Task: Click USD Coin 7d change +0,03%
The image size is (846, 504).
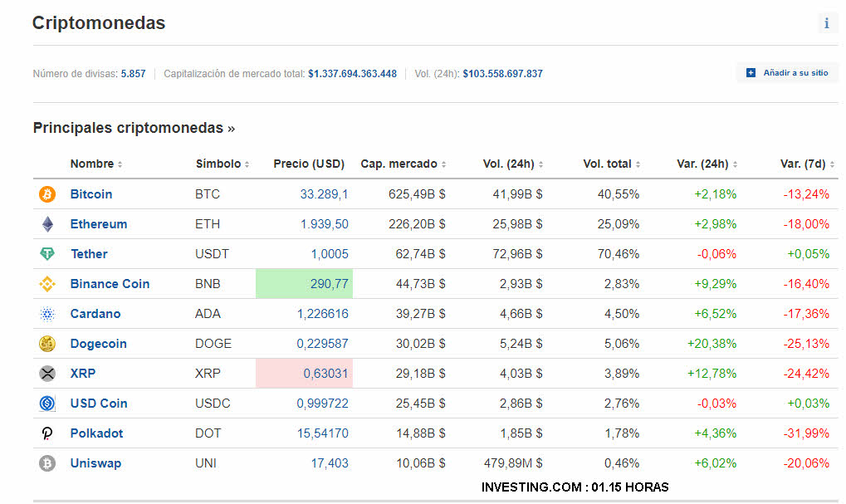Action: pos(809,403)
